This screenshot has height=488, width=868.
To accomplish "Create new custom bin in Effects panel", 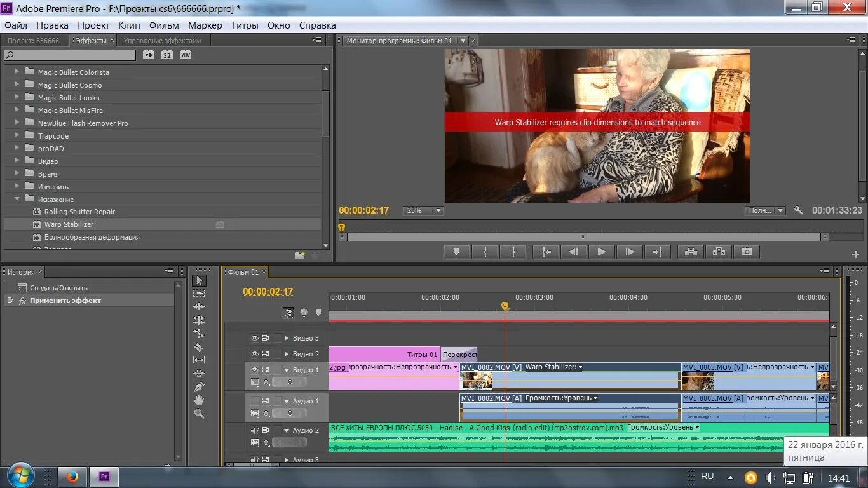I will pos(300,255).
